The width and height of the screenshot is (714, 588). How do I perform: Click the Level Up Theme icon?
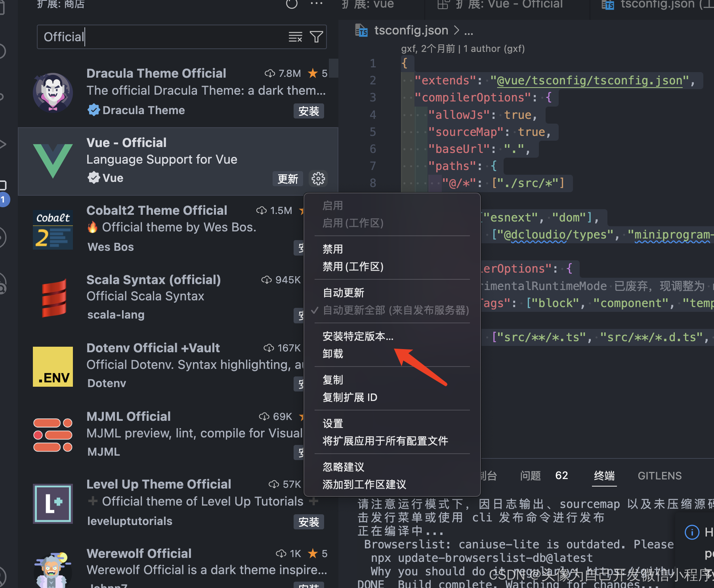pyautogui.click(x=53, y=504)
